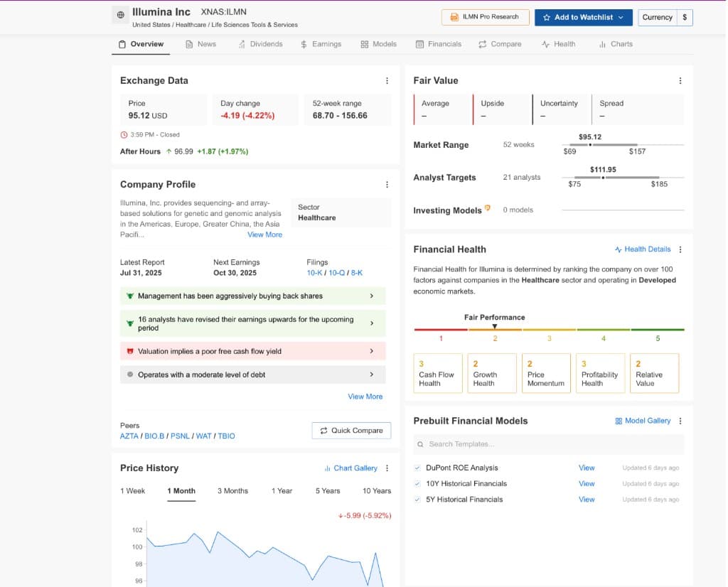Click View More under insights list
This screenshot has height=587, width=728.
pos(365,397)
